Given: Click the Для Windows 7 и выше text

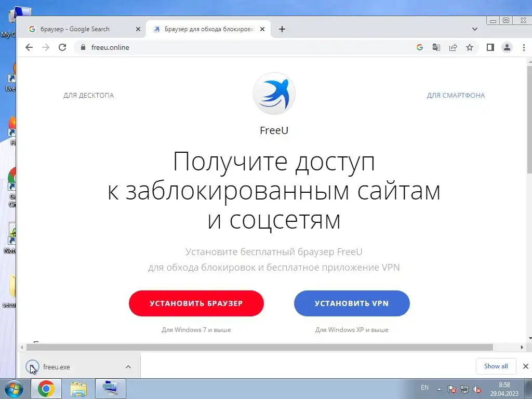Looking at the screenshot, I should pyautogui.click(x=196, y=330).
